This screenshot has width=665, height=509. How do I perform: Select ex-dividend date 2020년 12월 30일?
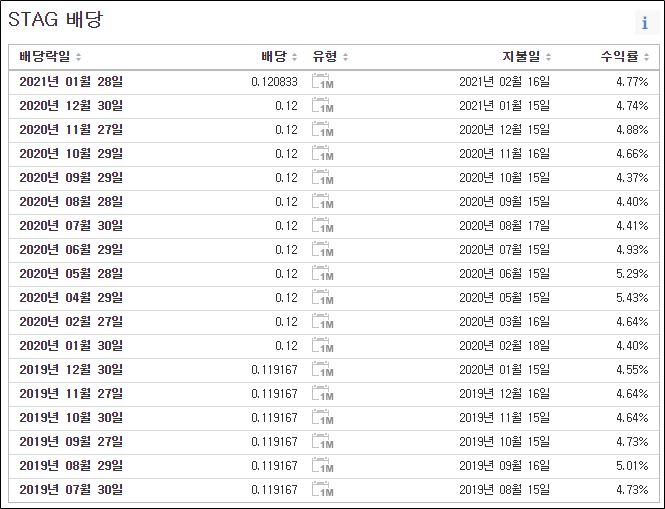(71, 105)
